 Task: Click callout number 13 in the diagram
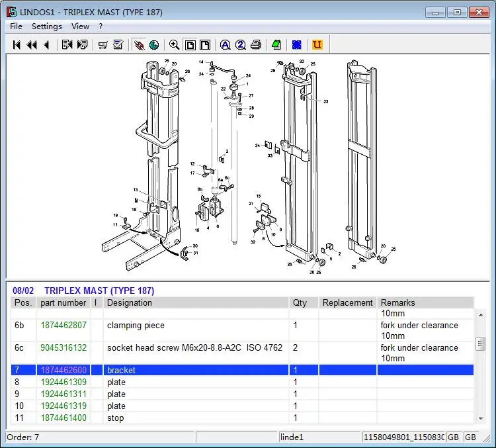[136, 190]
